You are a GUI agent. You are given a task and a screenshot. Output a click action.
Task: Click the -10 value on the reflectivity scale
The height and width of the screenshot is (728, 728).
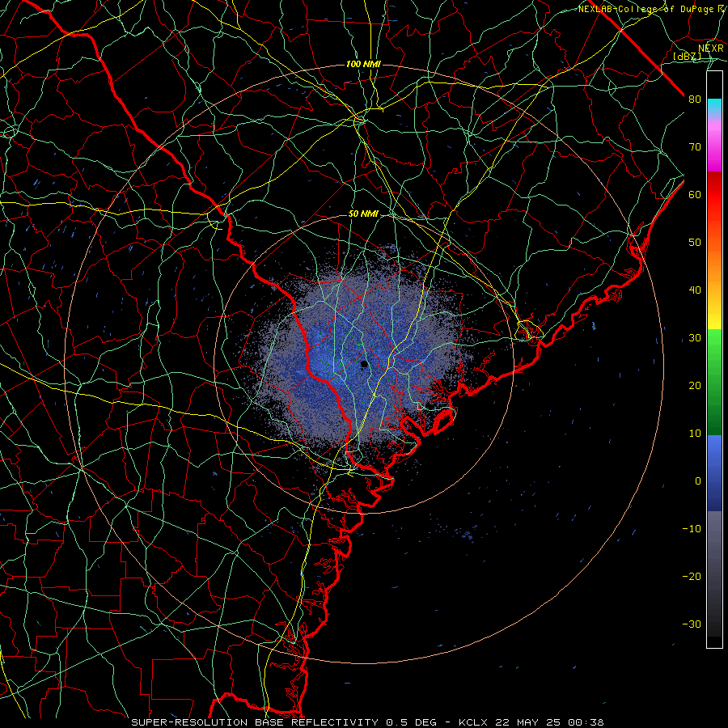[692, 529]
